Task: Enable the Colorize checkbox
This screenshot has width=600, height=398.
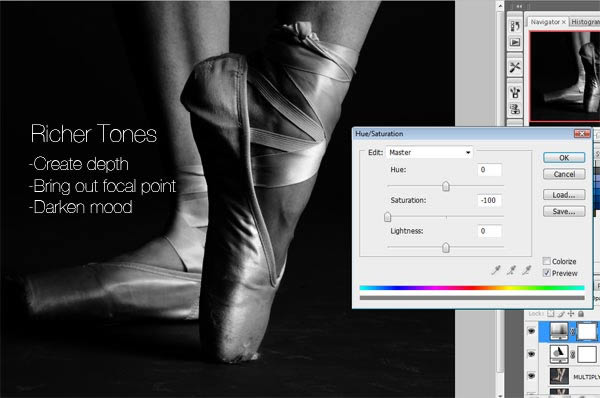Action: (546, 261)
